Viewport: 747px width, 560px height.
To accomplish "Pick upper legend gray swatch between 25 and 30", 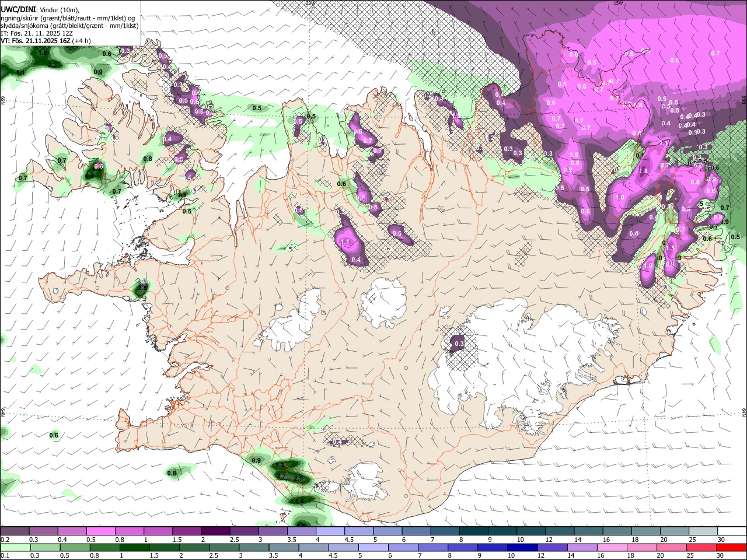I will [x=704, y=531].
